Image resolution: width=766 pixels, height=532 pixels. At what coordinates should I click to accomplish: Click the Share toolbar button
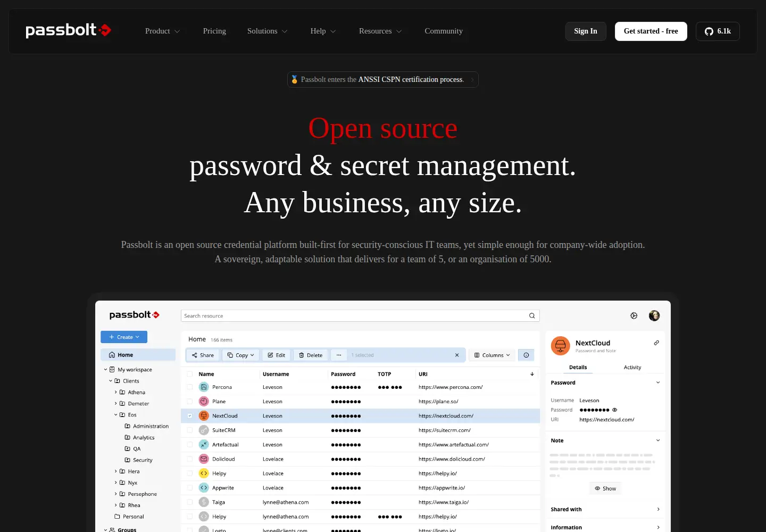coord(203,355)
